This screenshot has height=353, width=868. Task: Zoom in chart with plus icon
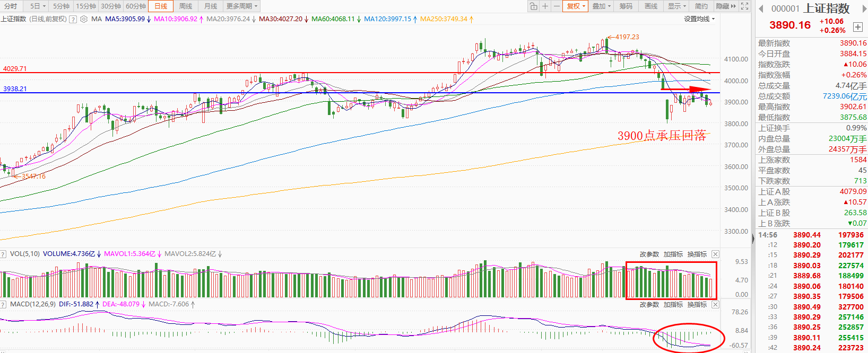pos(545,6)
